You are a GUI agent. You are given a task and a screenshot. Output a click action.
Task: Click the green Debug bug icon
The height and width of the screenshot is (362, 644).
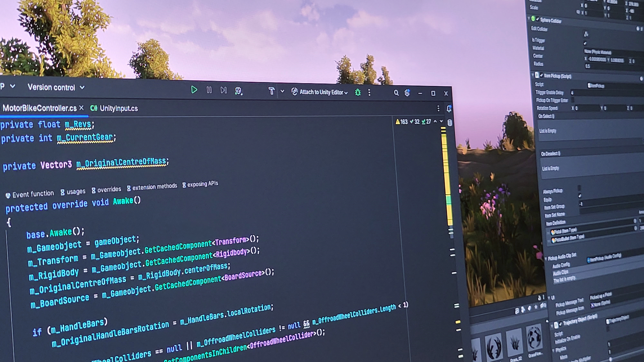click(x=358, y=92)
